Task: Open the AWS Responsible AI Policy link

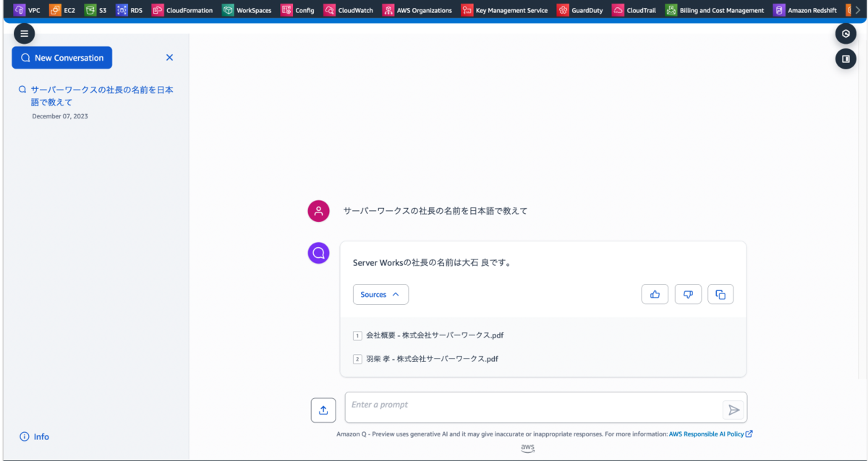Action: pyautogui.click(x=710, y=434)
